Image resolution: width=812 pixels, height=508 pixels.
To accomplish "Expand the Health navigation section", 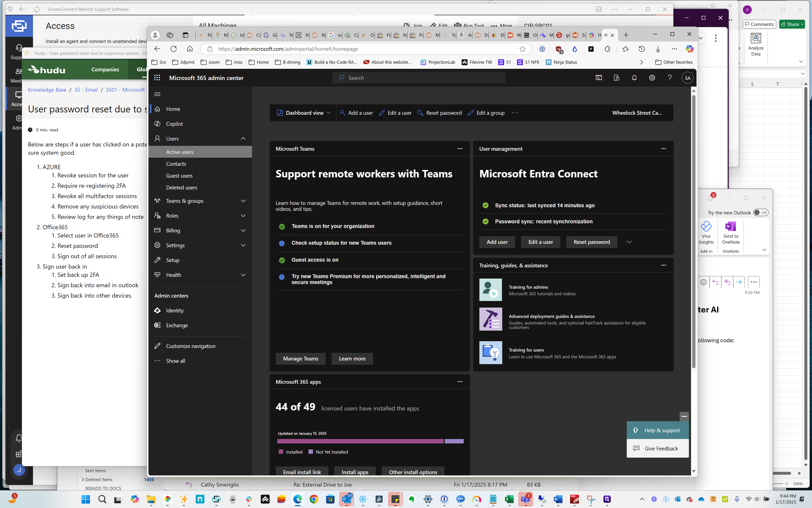I will (x=243, y=275).
